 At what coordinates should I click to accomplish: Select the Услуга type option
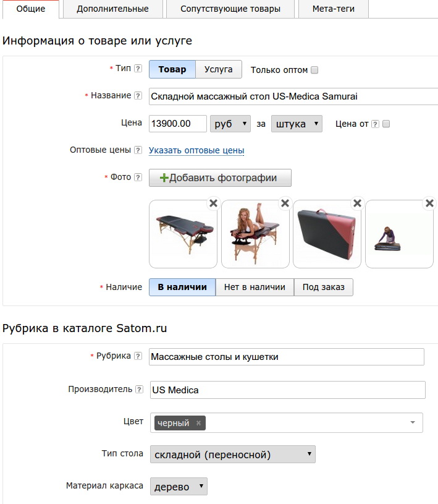click(x=219, y=69)
